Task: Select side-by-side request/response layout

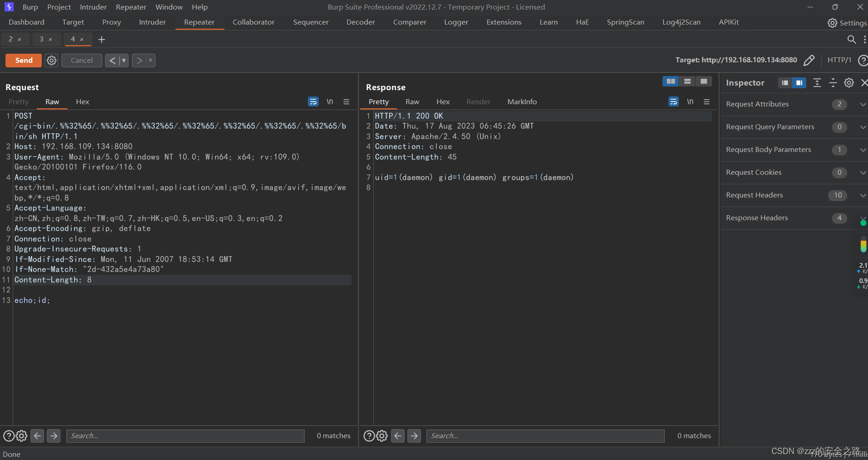Action: coord(671,81)
